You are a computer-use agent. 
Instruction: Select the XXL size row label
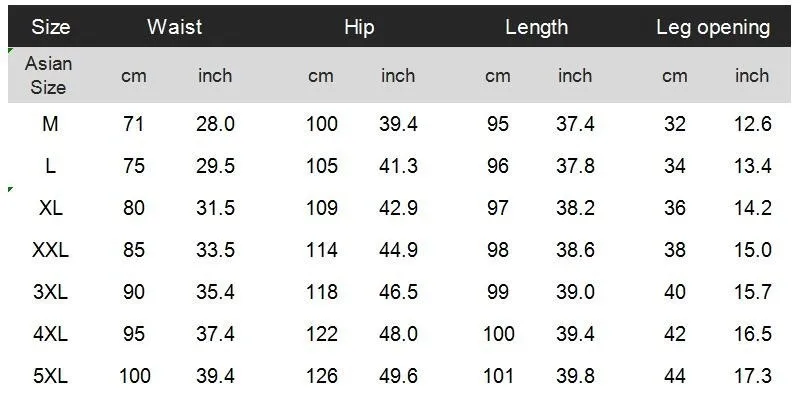coord(50,251)
